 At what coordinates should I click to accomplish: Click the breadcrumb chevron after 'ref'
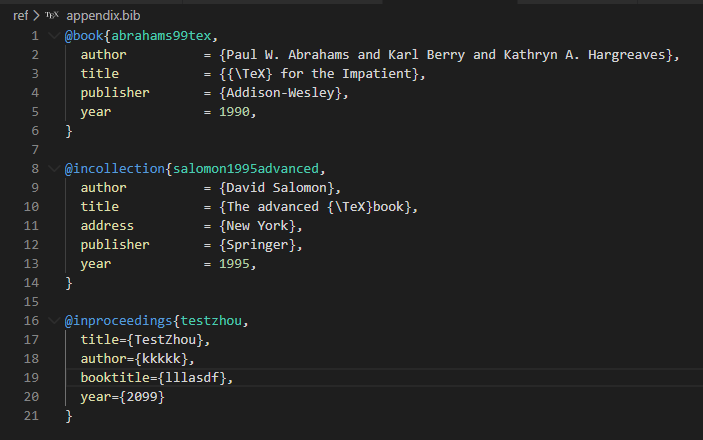point(36,16)
